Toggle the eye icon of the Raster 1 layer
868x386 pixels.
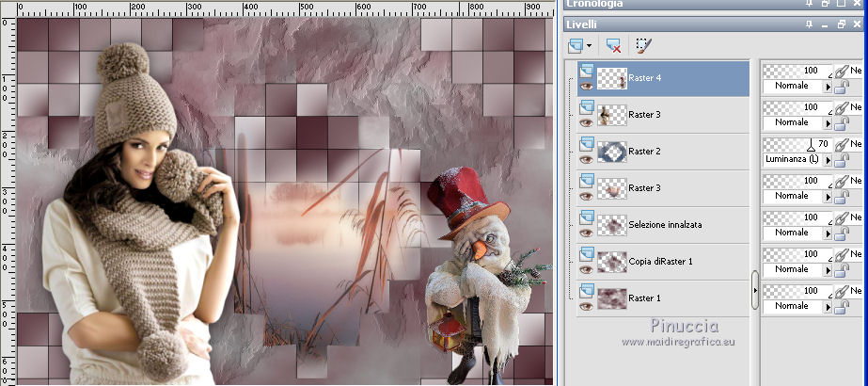point(586,306)
